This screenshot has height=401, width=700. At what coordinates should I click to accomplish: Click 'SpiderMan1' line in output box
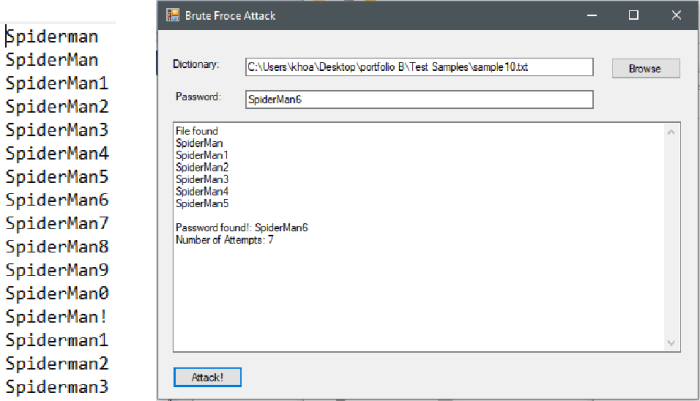click(x=202, y=155)
